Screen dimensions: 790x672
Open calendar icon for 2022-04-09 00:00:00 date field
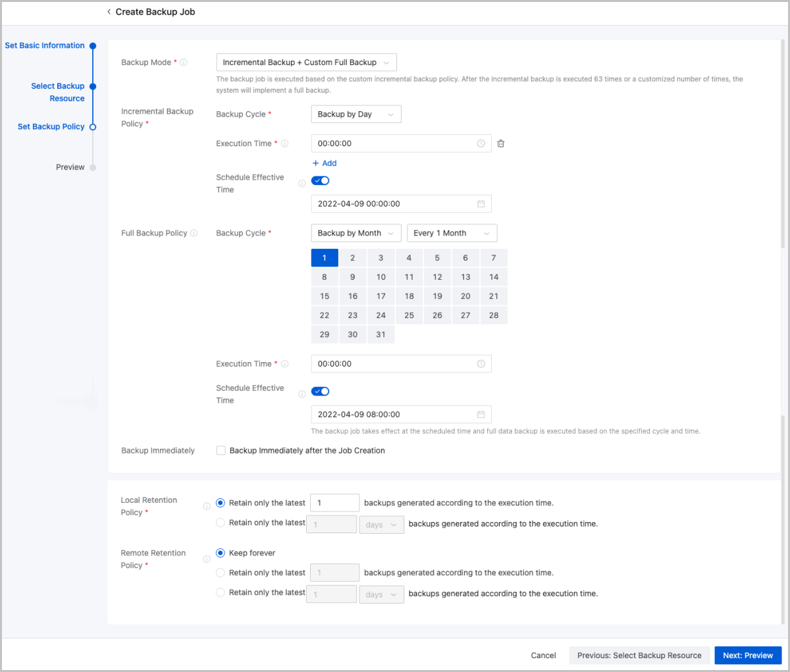[x=481, y=204]
